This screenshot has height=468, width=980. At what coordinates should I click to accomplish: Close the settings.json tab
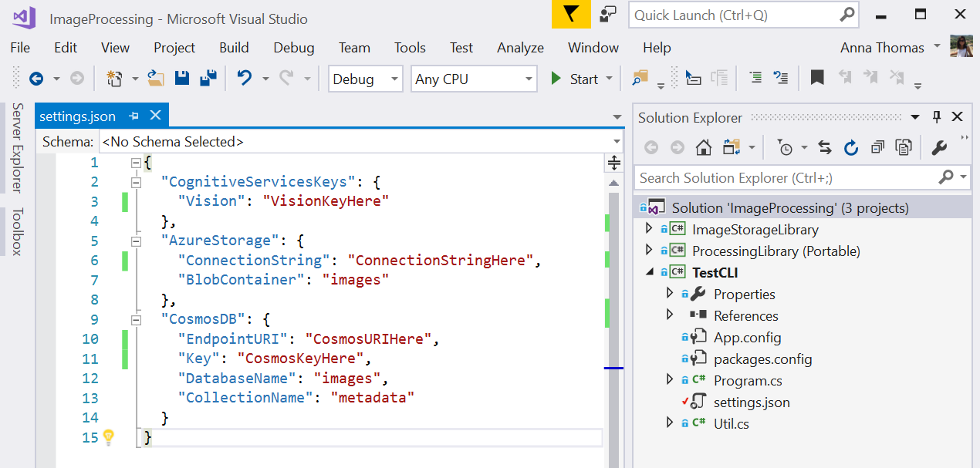click(155, 116)
